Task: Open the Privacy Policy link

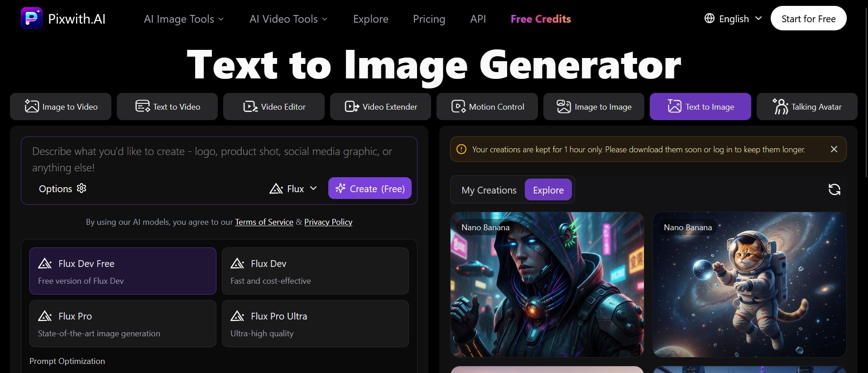Action: click(328, 222)
